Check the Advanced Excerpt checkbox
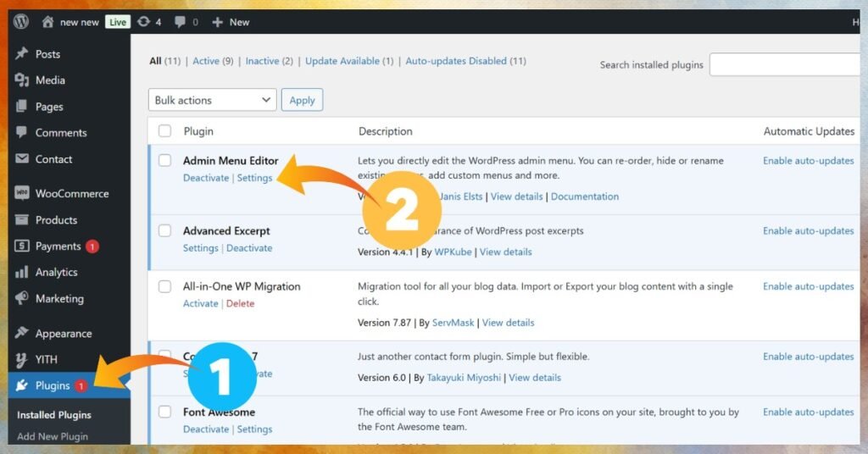Viewport: 868px width, 454px height. pos(164,230)
